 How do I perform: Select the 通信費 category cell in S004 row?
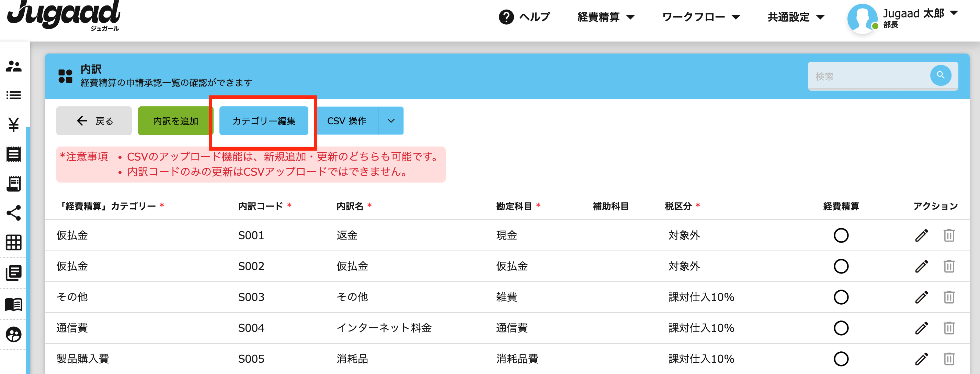72,328
